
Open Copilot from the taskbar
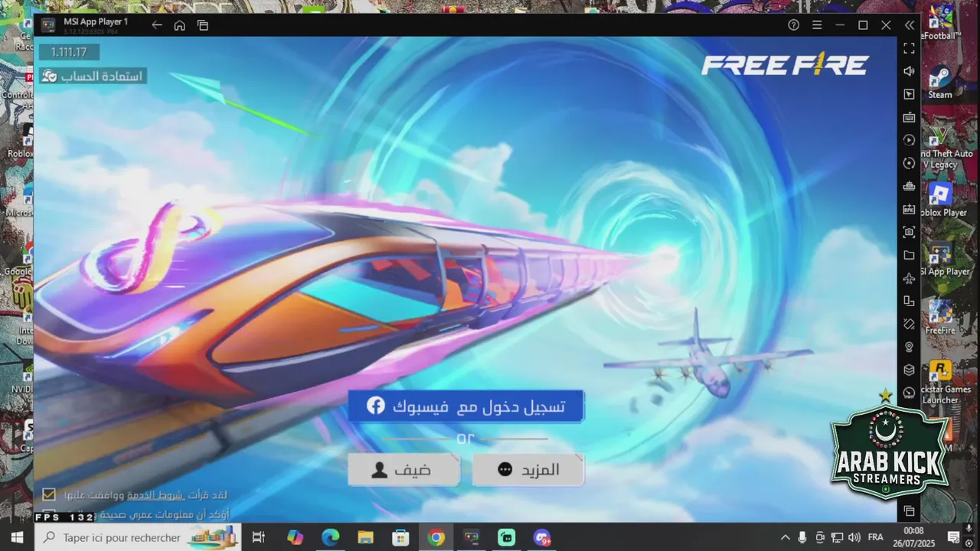(295, 537)
